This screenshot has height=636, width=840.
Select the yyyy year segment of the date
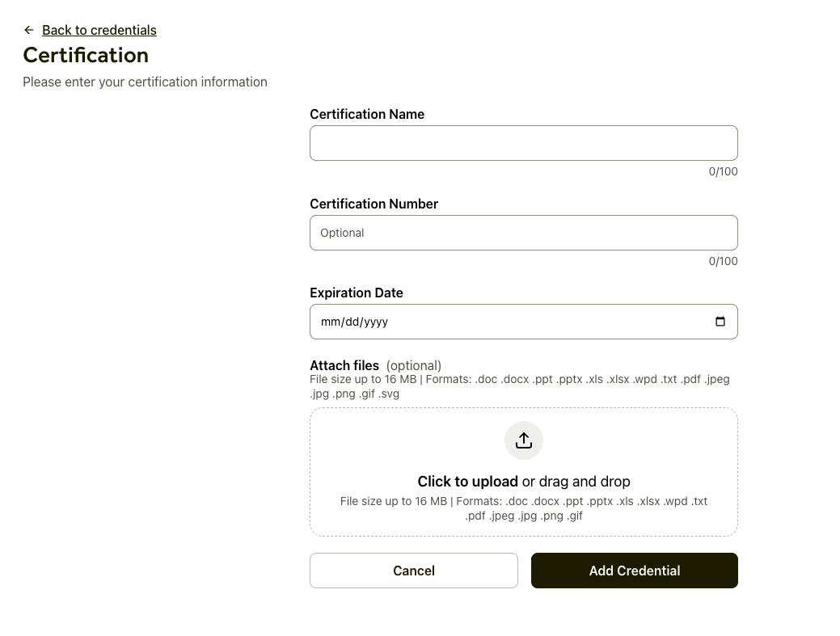pyautogui.click(x=376, y=322)
